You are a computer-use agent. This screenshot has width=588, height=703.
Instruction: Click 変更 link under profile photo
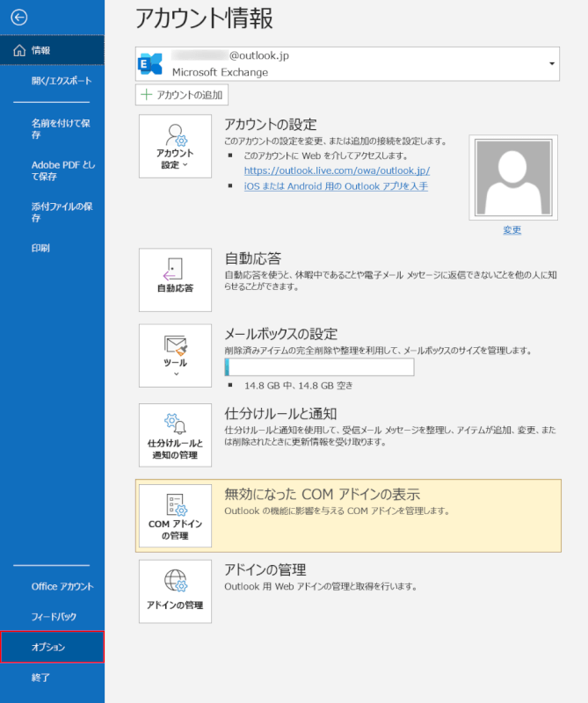point(512,229)
